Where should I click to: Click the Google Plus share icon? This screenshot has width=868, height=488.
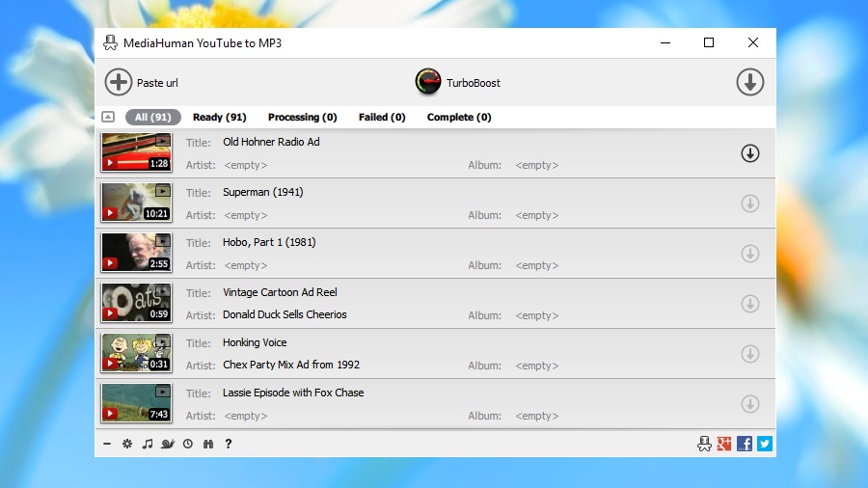724,444
